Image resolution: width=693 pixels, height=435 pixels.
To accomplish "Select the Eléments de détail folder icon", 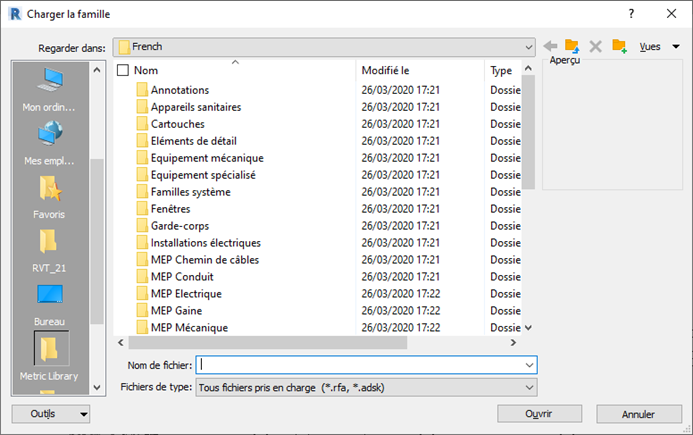I will 142,141.
